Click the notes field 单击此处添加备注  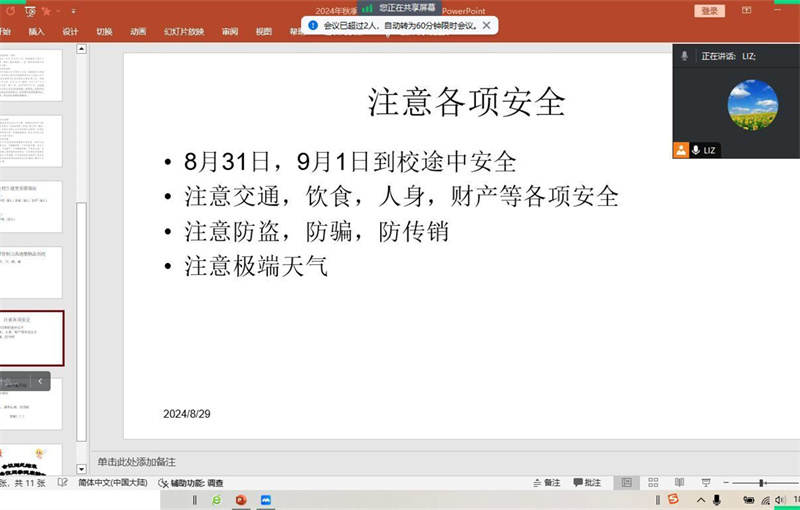[137, 461]
